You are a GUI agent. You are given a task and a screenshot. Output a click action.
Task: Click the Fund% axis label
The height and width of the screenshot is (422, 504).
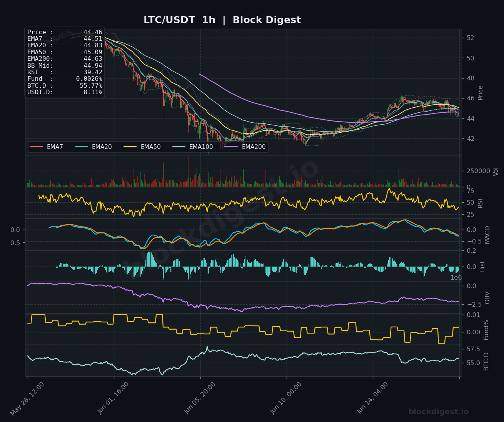pos(486,330)
